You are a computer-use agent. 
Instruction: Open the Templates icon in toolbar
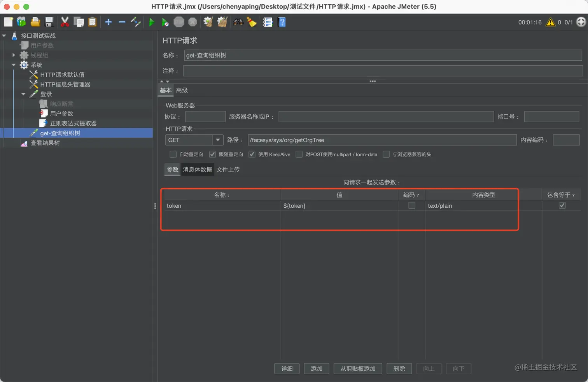[x=21, y=22]
